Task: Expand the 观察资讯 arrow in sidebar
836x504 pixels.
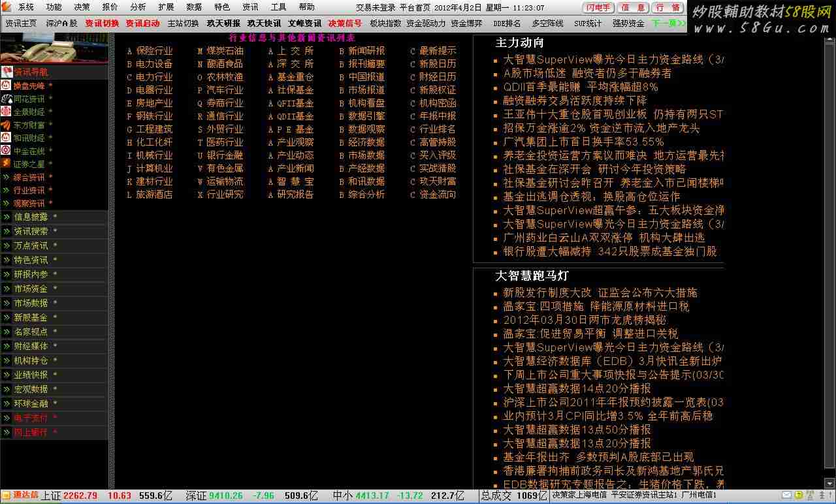Action: pos(7,203)
